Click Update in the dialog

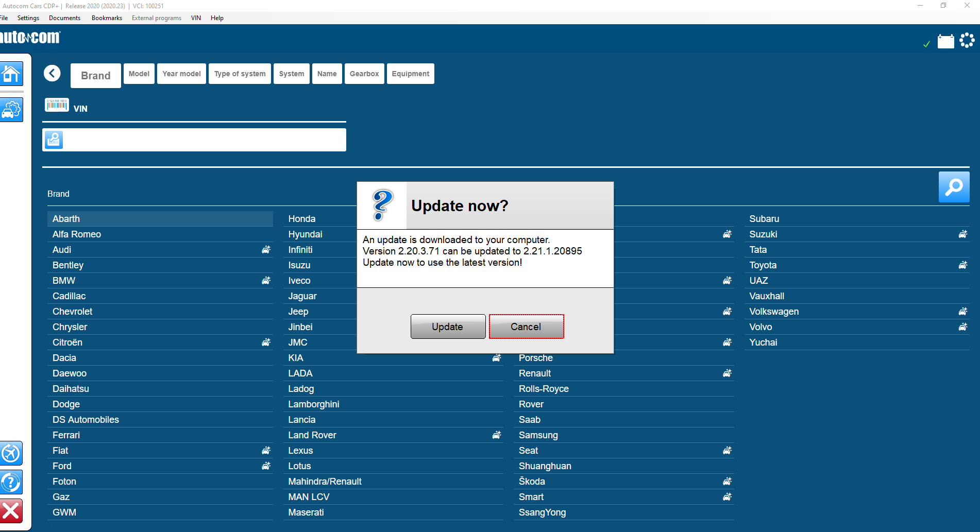tap(448, 327)
